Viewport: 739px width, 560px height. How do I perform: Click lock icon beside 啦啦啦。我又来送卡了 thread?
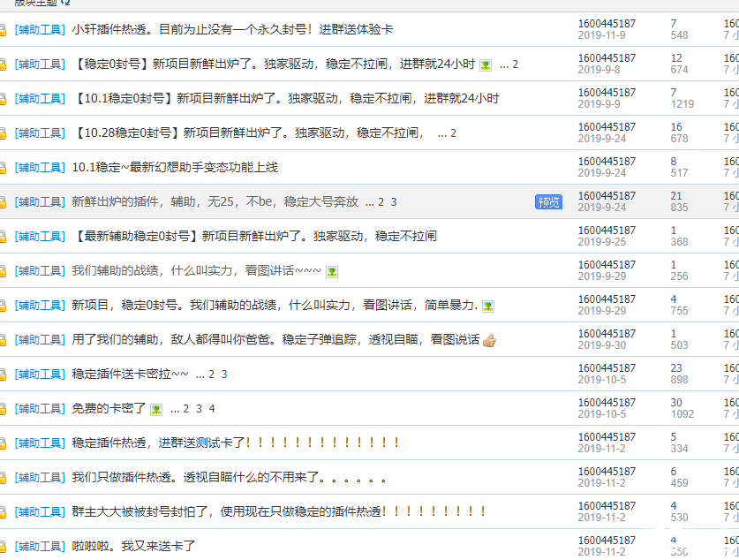click(3, 547)
